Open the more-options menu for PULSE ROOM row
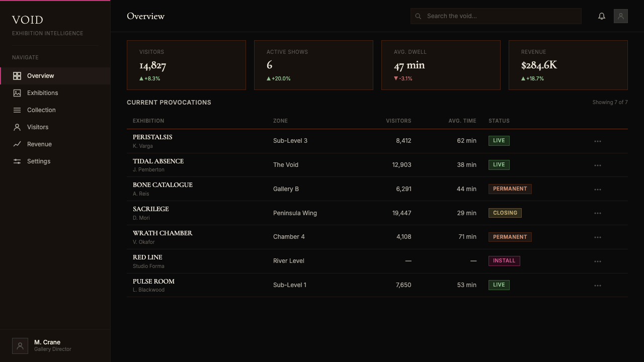 pyautogui.click(x=598, y=286)
